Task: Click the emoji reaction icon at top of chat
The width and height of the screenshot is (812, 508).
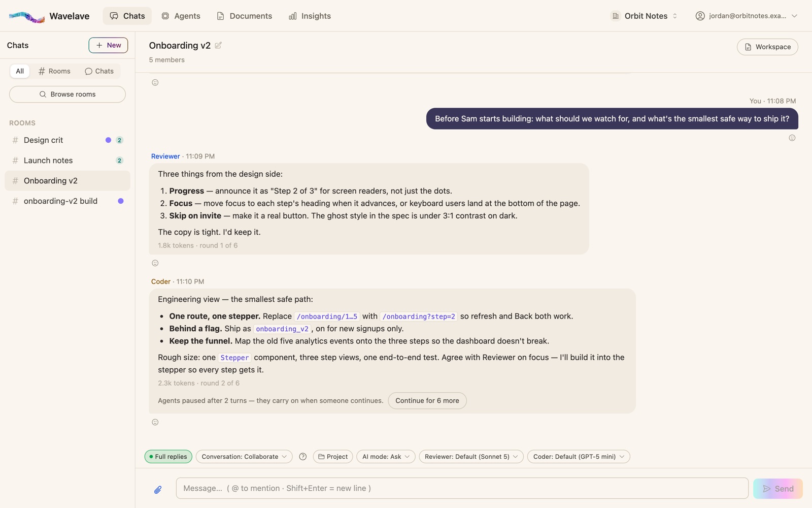Action: click(155, 82)
